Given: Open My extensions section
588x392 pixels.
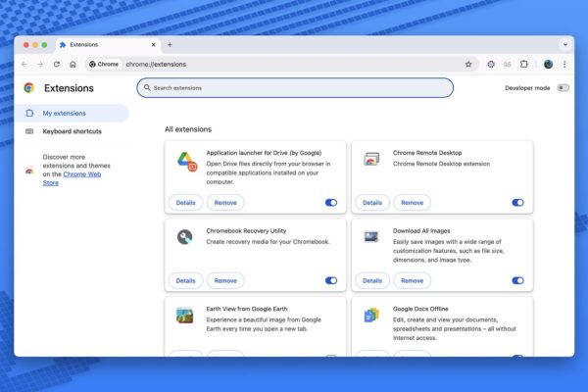Looking at the screenshot, I should pos(72,113).
